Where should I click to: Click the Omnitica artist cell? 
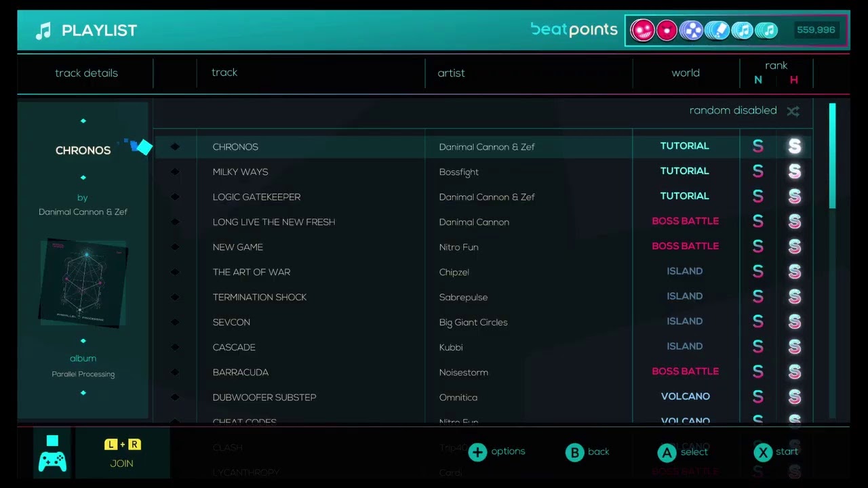click(458, 398)
